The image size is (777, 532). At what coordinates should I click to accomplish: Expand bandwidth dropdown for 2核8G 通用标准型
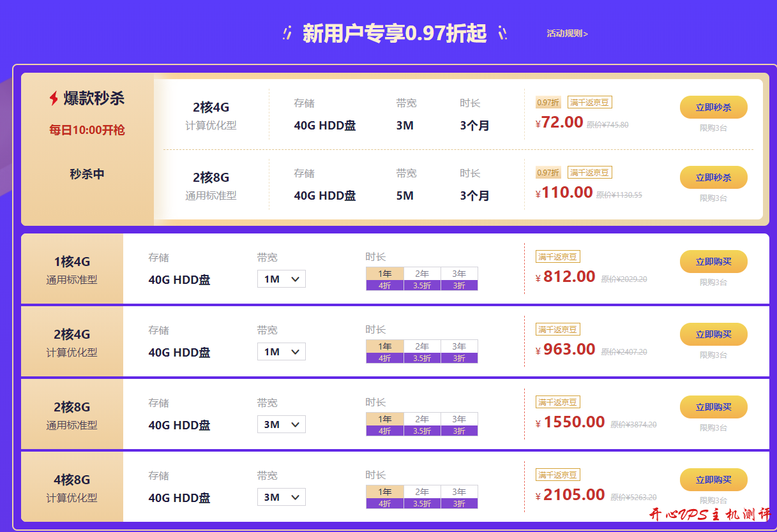(x=281, y=425)
